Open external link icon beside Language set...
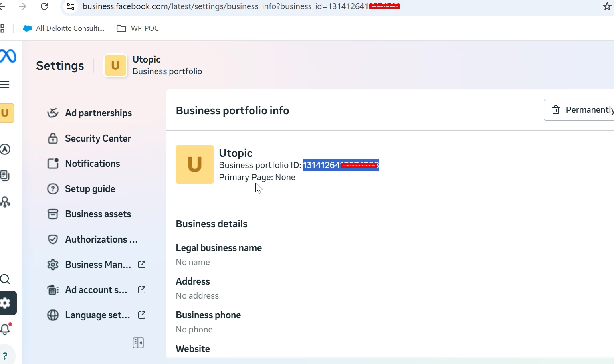Viewport: 614px width, 364px height. tap(142, 315)
